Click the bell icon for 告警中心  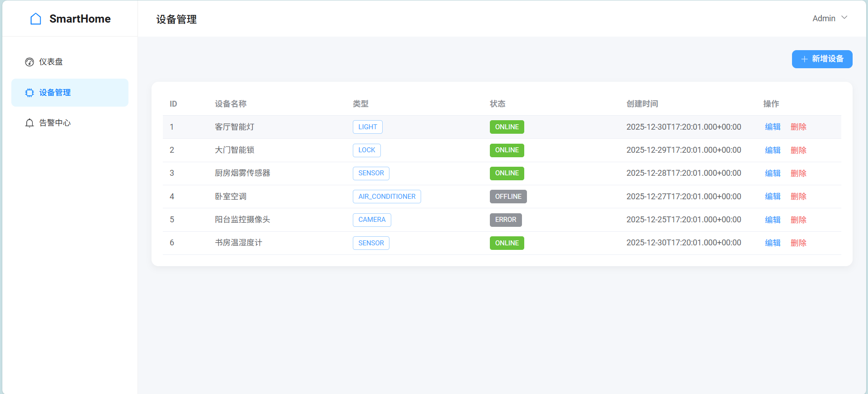[29, 123]
